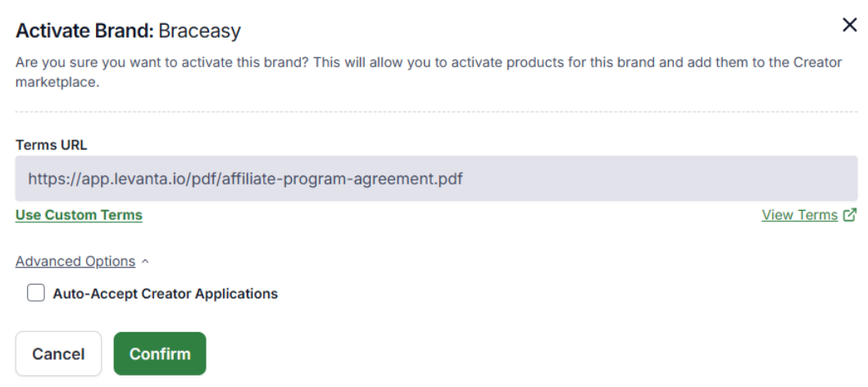The height and width of the screenshot is (387, 868).
Task: Click the "Activate Brand:" dialog heading
Action: tap(84, 31)
